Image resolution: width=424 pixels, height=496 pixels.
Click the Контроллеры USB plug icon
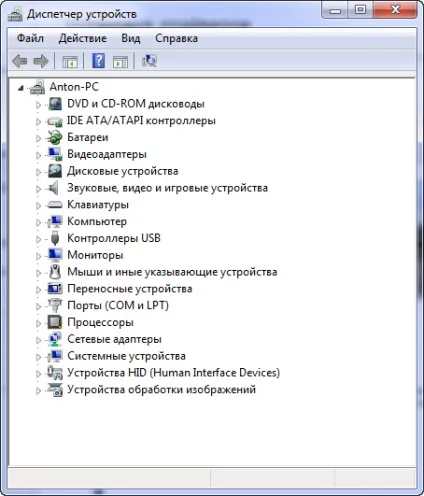click(55, 238)
